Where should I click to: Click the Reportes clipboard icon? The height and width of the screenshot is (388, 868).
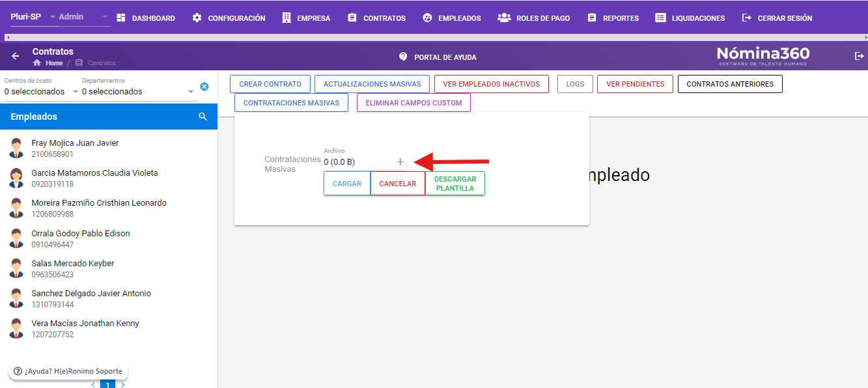click(592, 18)
